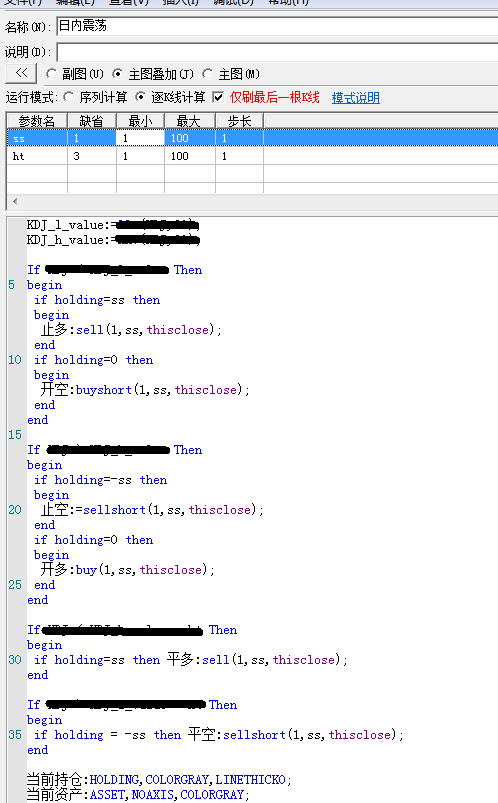Click the KDJ_l_value code line

coord(113,225)
